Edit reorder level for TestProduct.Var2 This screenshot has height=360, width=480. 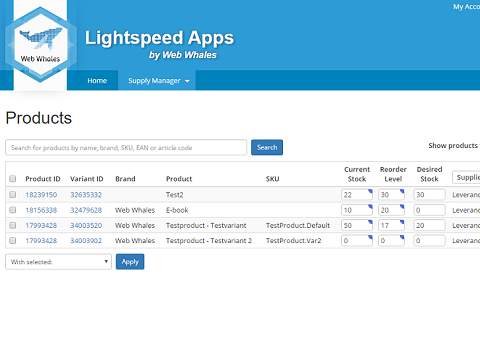(391, 240)
